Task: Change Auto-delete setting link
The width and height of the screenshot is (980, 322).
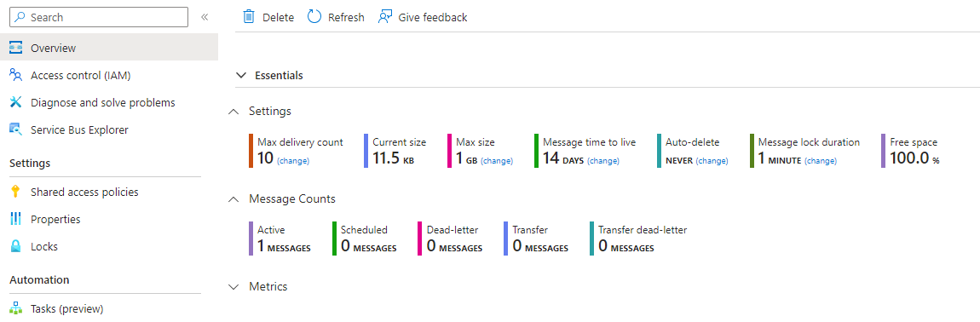Action: [x=712, y=161]
